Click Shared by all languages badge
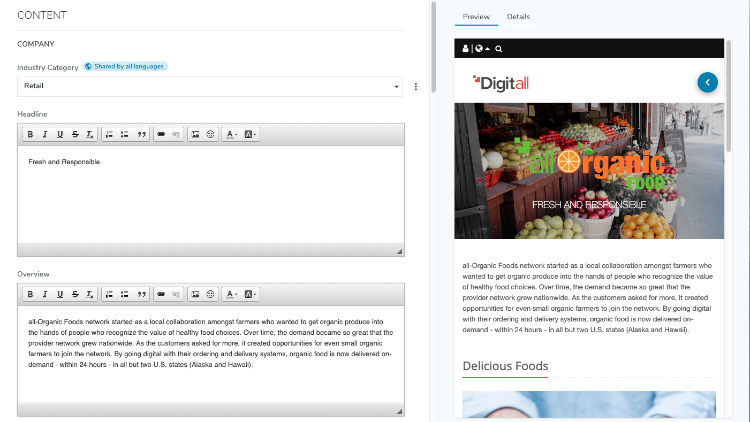750x422 pixels. point(125,67)
